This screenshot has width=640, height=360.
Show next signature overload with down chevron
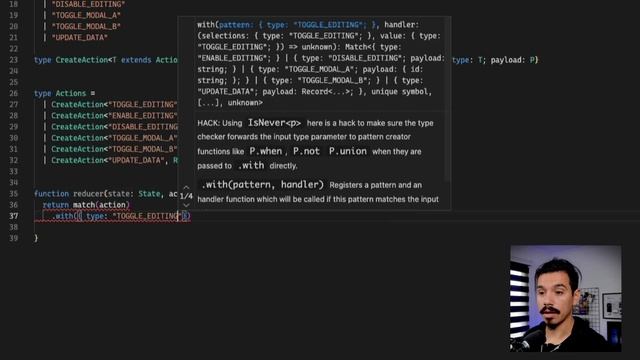pyautogui.click(x=186, y=205)
